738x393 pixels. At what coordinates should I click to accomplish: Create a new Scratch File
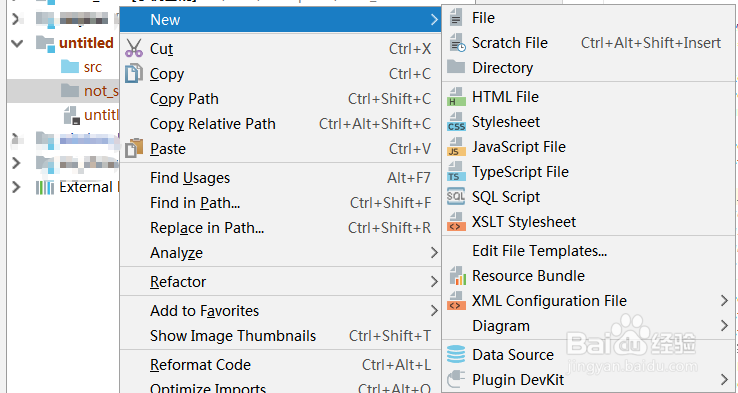(x=589, y=43)
